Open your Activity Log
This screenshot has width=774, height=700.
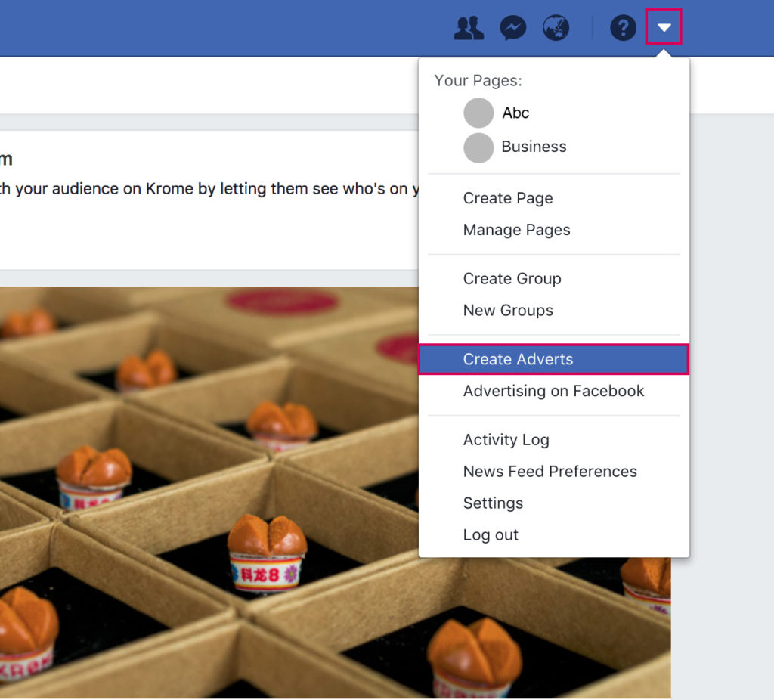pos(506,439)
